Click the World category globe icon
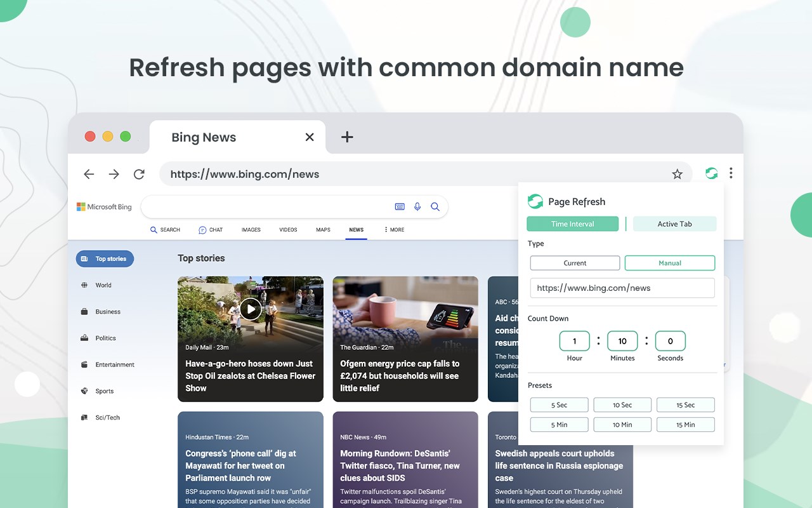 point(84,285)
